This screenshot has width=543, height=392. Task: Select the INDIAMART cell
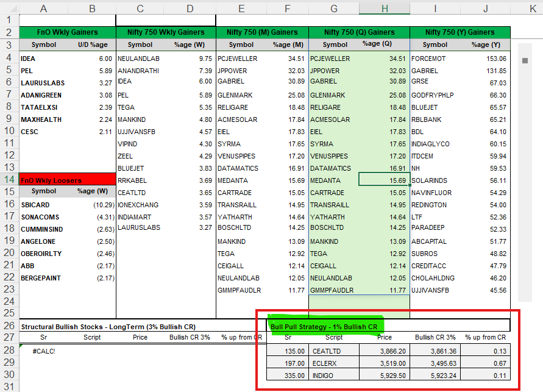tap(140, 217)
